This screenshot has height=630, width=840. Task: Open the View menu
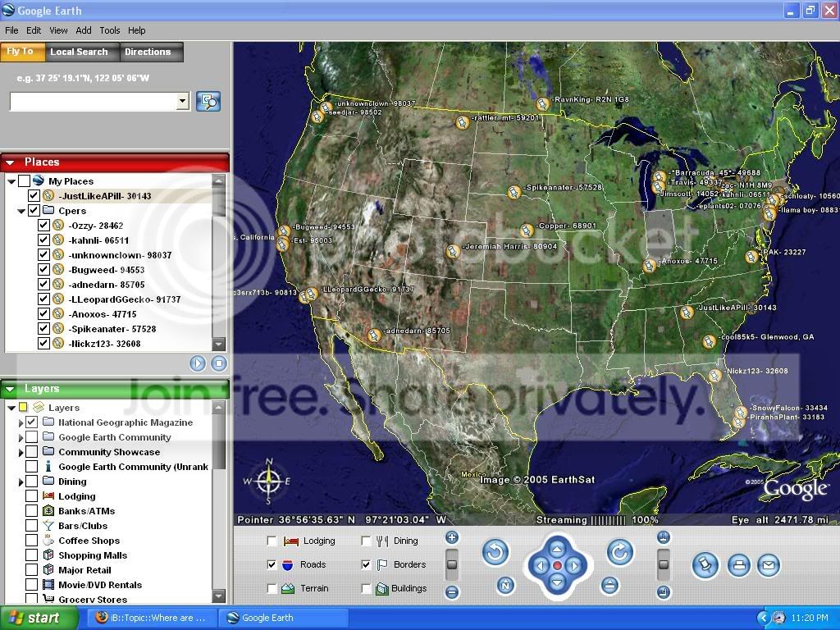pyautogui.click(x=58, y=30)
